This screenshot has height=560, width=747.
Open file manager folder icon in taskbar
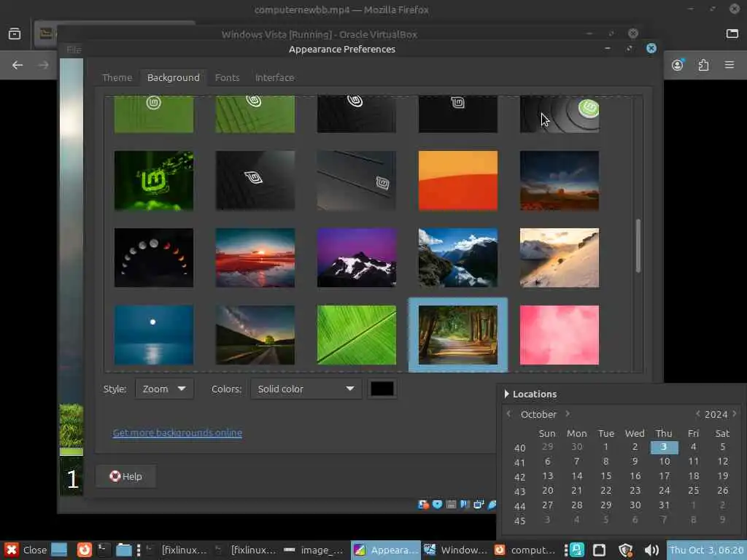coord(124,550)
